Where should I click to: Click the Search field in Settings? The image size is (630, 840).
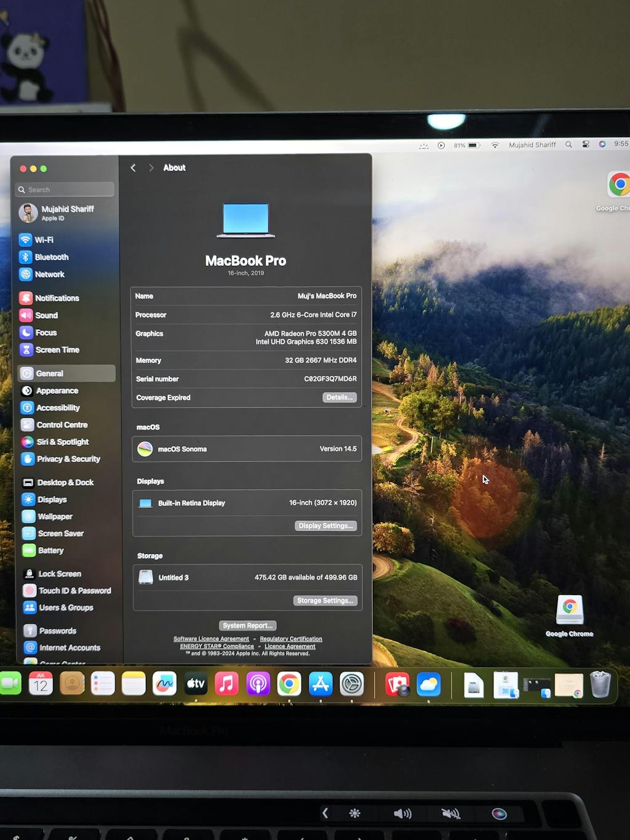tap(65, 190)
